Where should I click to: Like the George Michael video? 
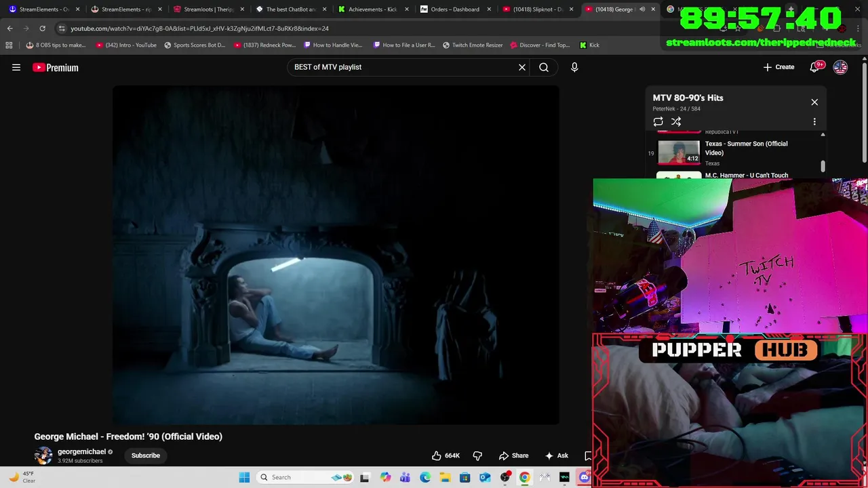tap(446, 455)
